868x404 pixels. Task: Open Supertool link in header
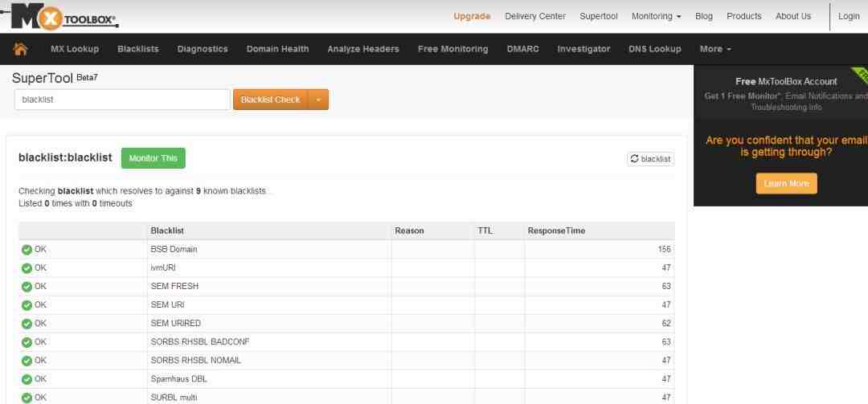(x=599, y=17)
